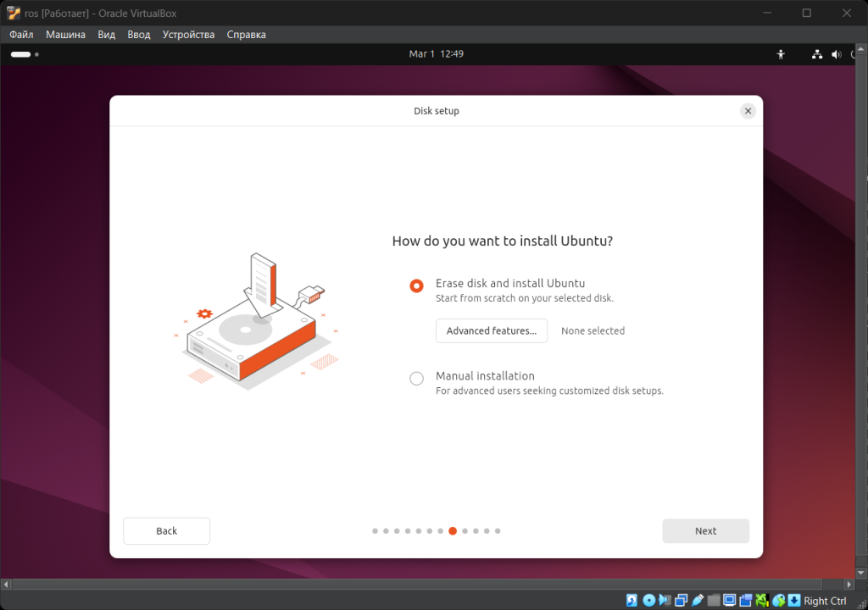
Task: Click the vertical scrollbar down arrow
Action: [x=861, y=573]
